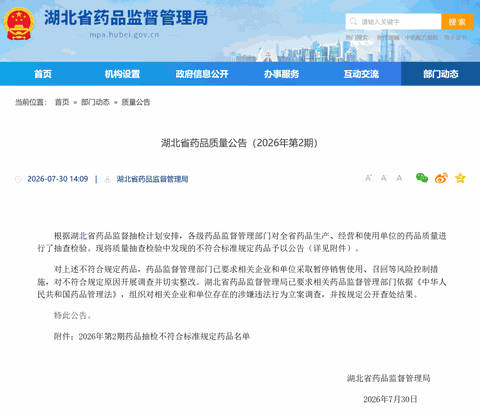Click the 湖北省药品监督管理局 source link
This screenshot has width=480, height=412.
click(152, 179)
